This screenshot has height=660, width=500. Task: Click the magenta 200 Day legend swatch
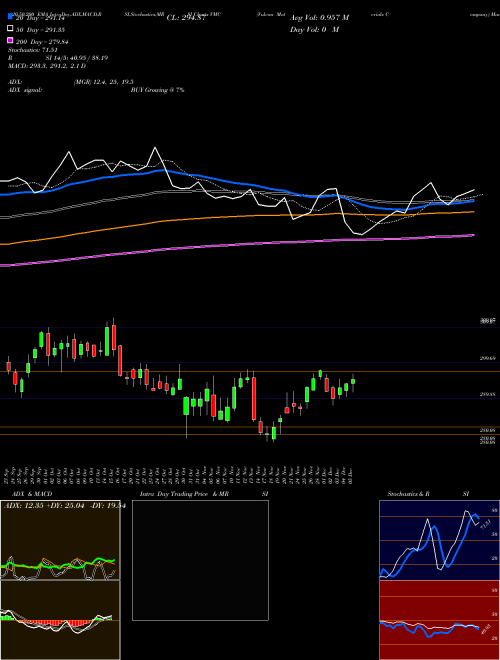[10, 40]
